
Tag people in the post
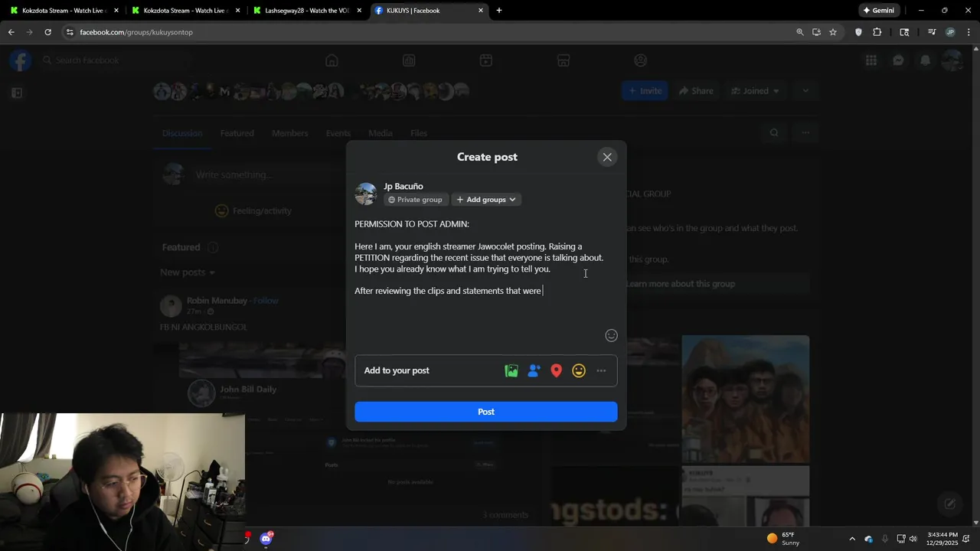tap(534, 370)
